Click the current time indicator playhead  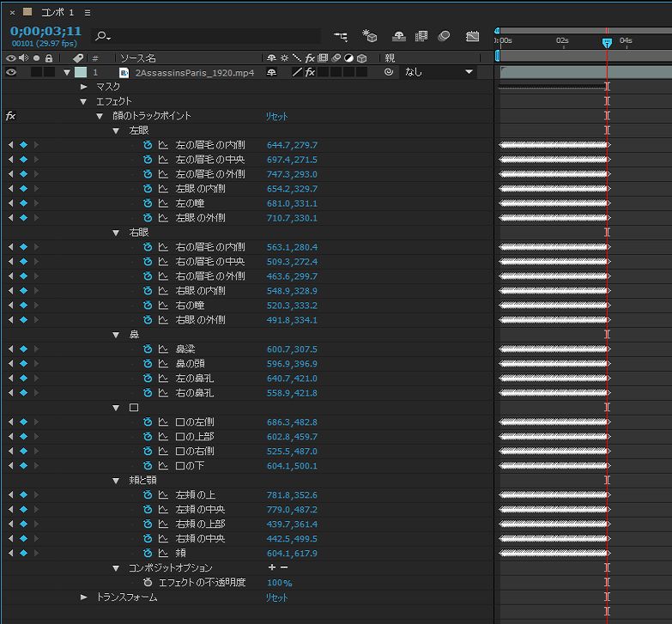coord(607,43)
